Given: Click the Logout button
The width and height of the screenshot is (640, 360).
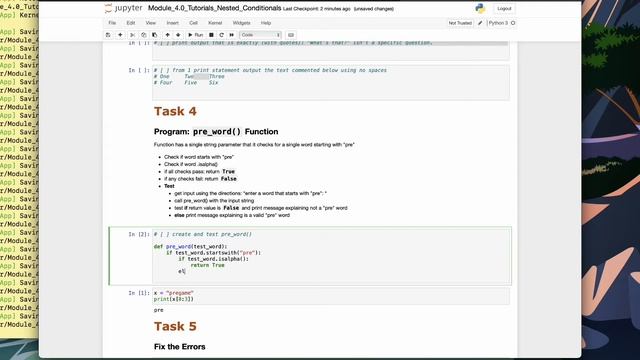Looking at the screenshot, I should coord(504,9).
